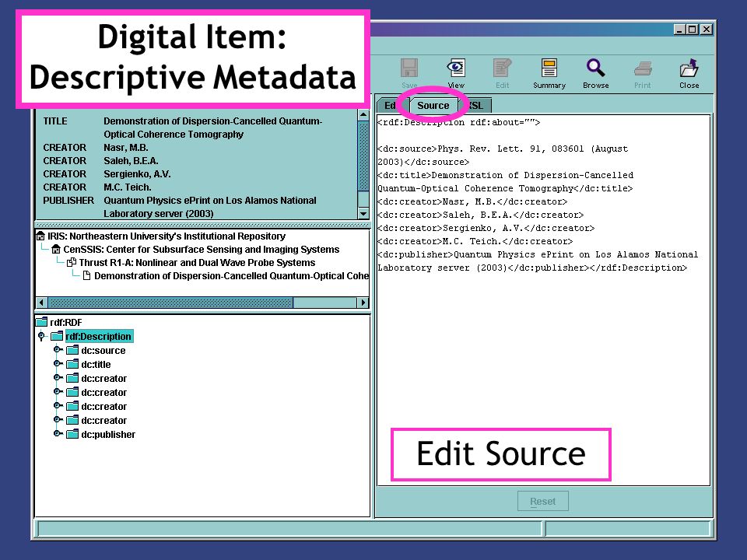Click left arrow of horizontal scrollbar
The height and width of the screenshot is (560, 747).
(41, 303)
